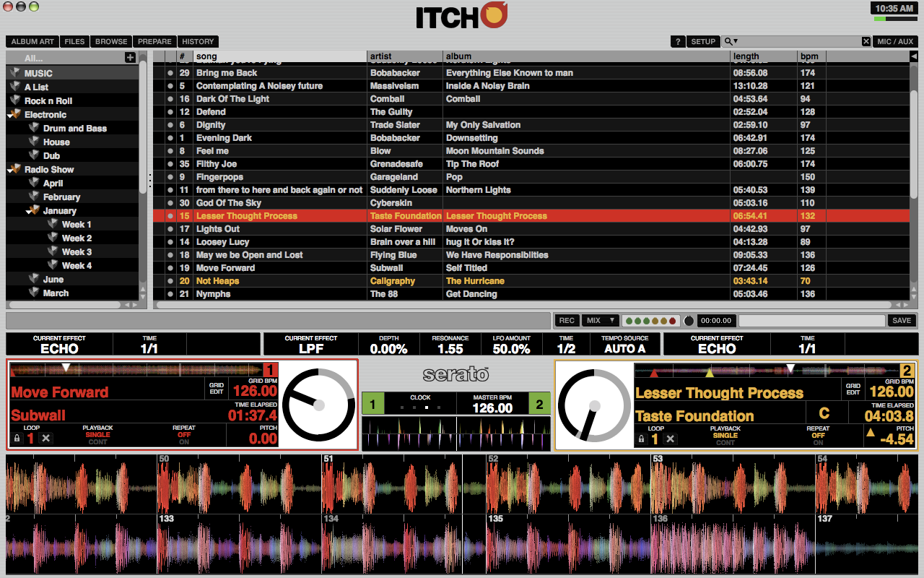This screenshot has width=924, height=578.
Task: Open the SETUP screen
Action: tap(703, 42)
